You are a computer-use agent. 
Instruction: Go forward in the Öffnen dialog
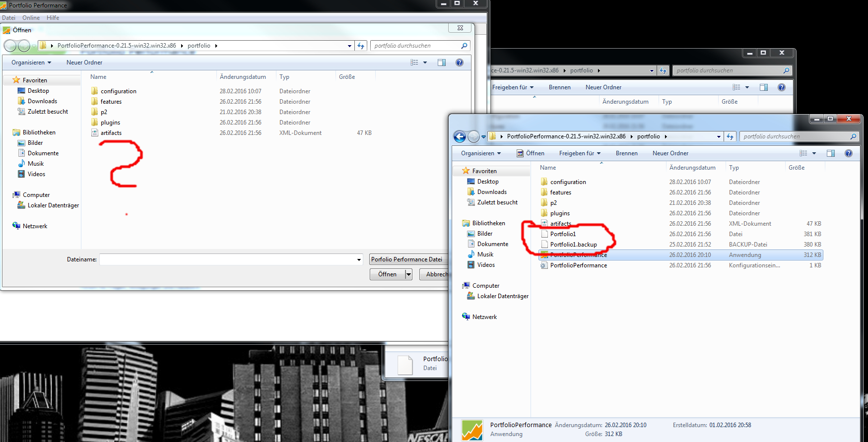coord(24,46)
